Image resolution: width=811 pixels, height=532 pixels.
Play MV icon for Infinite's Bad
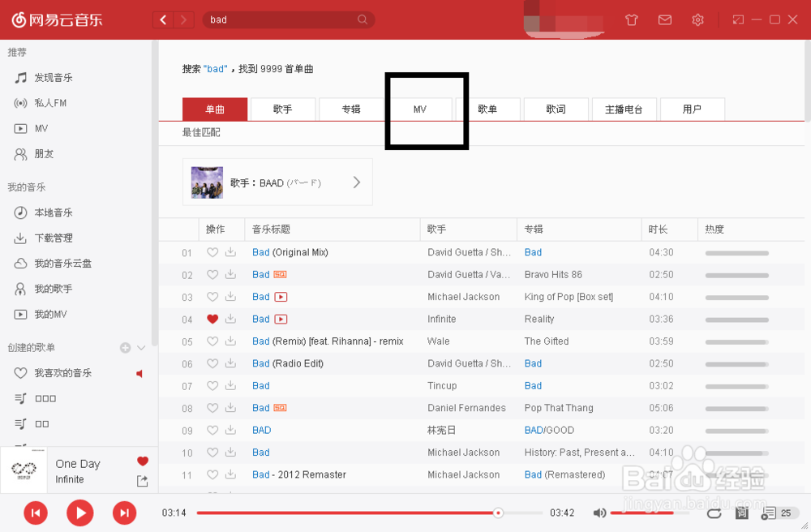(281, 319)
